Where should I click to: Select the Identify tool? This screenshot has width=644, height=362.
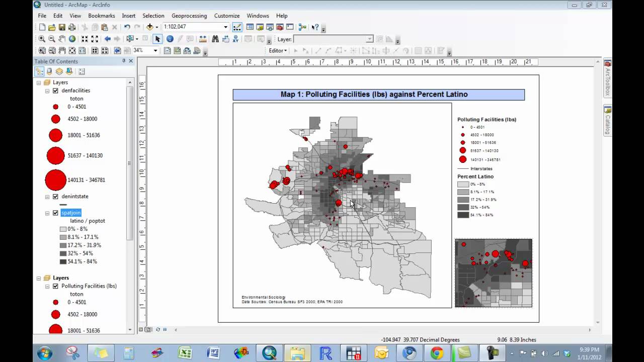(170, 39)
